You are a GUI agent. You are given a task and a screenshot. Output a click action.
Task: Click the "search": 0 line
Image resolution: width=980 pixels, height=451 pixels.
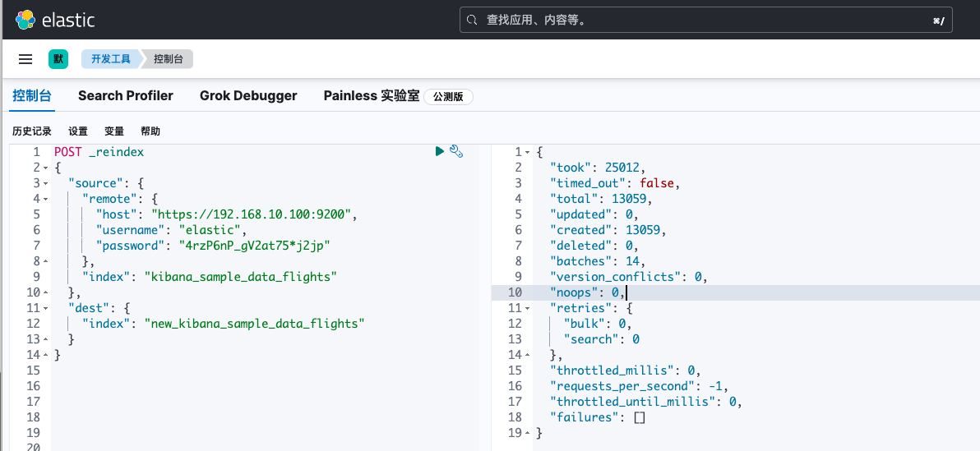[x=601, y=339]
